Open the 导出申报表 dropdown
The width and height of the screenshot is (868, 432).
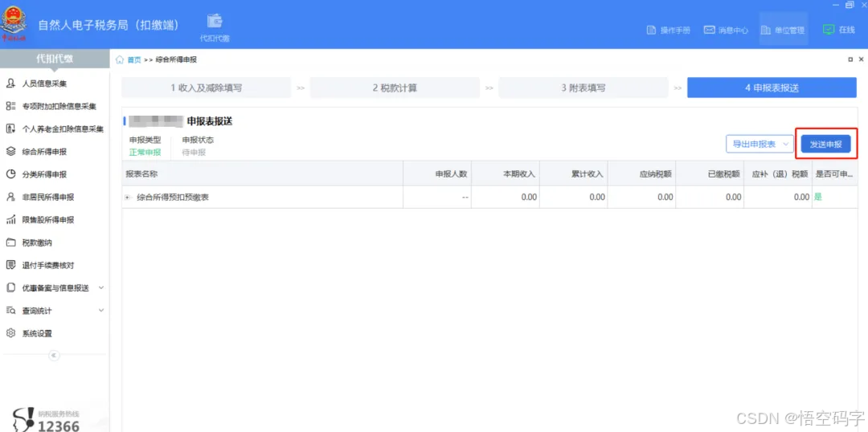(760, 144)
